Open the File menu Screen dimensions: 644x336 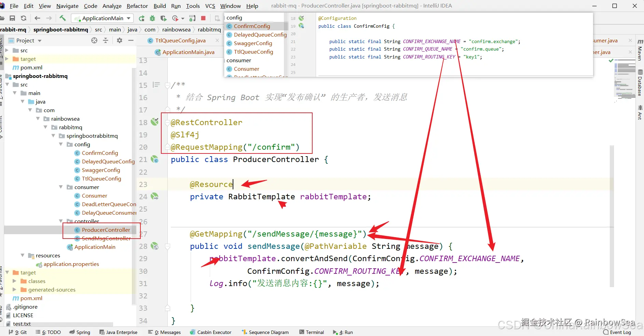14,6
